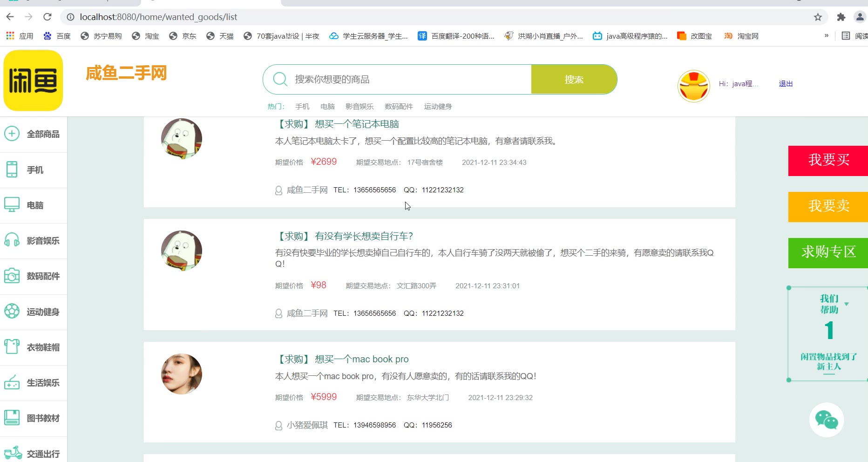Click 影音娱乐 hot search tag

coord(359,106)
